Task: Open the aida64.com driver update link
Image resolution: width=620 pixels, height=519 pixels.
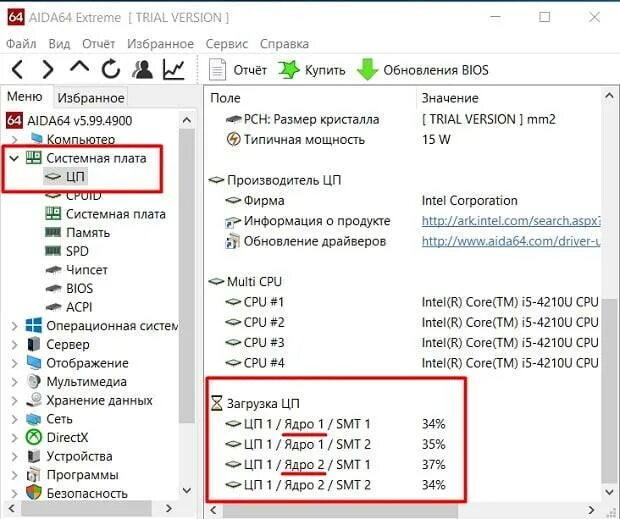Action: point(511,241)
